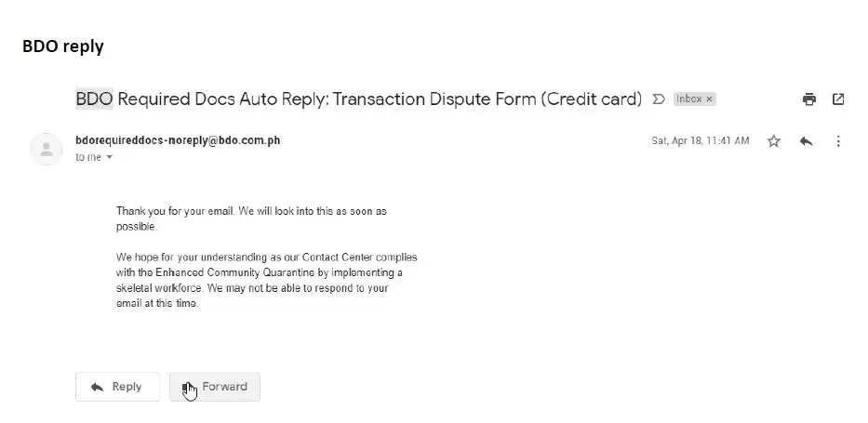
Task: Remove the Inbox label with its x
Action: click(709, 99)
